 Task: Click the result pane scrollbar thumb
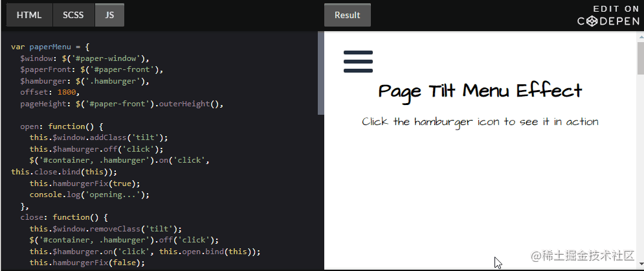pyautogui.click(x=640, y=58)
